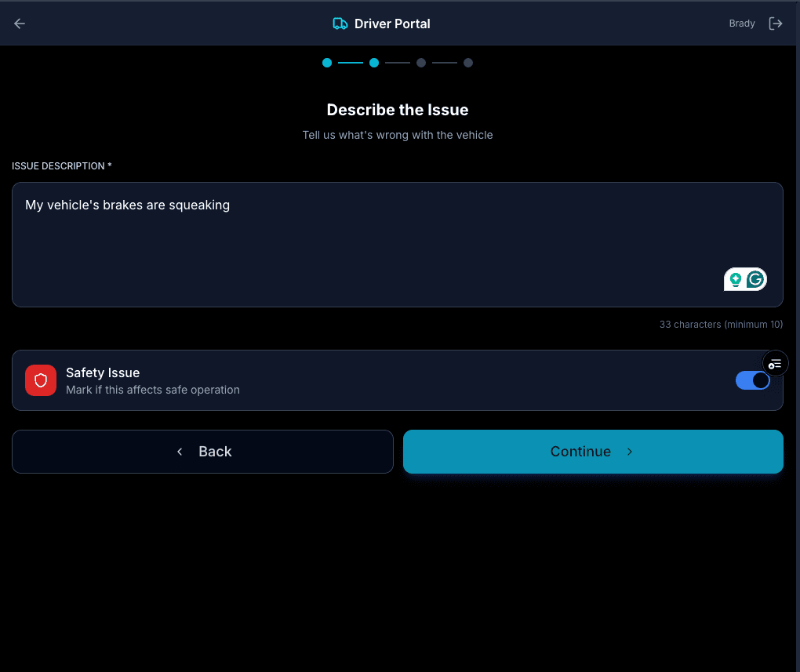Click the Describe the Issue heading
Screen dimensions: 800x672
coord(397,110)
